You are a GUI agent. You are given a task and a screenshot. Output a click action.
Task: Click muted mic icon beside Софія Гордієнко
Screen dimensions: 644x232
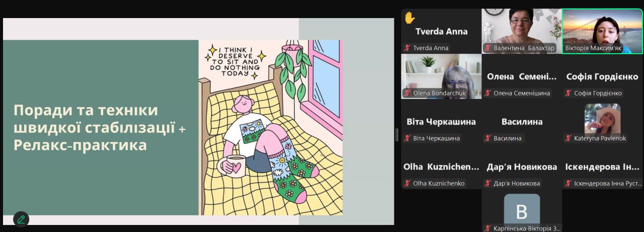[568, 93]
